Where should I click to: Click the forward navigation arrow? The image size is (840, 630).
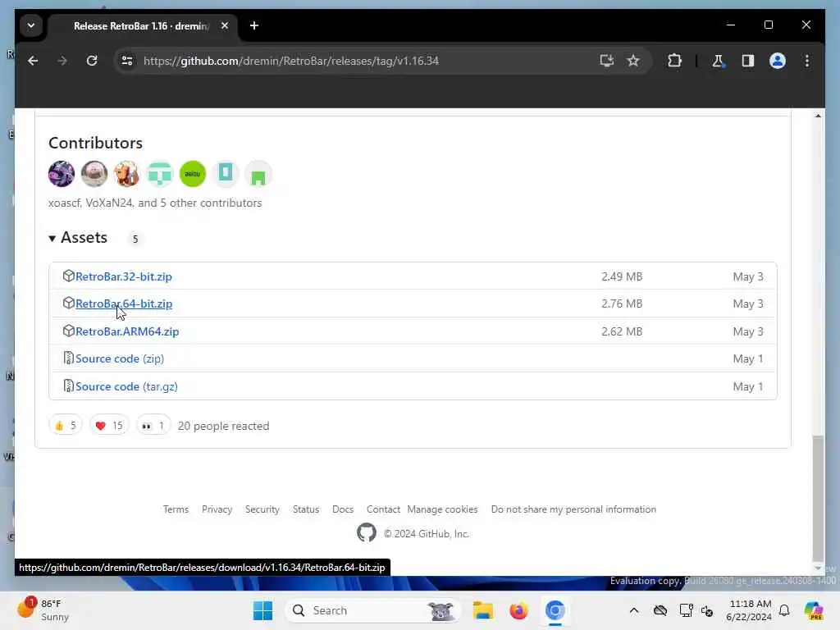click(62, 61)
